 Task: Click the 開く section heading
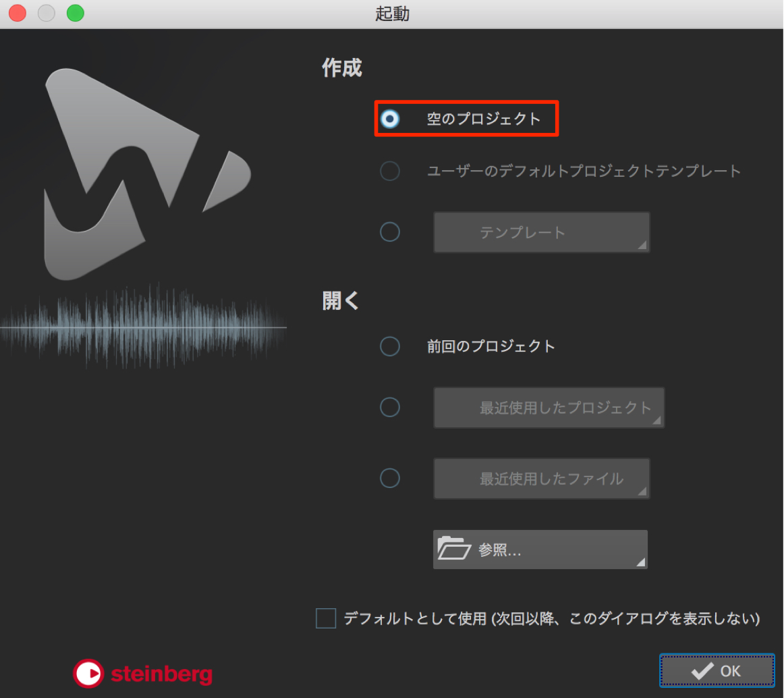point(341,300)
